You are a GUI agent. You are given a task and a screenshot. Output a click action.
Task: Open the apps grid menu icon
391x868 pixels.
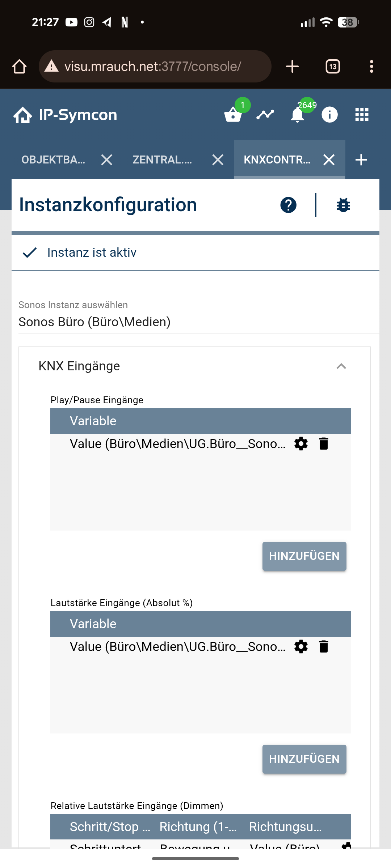point(362,115)
